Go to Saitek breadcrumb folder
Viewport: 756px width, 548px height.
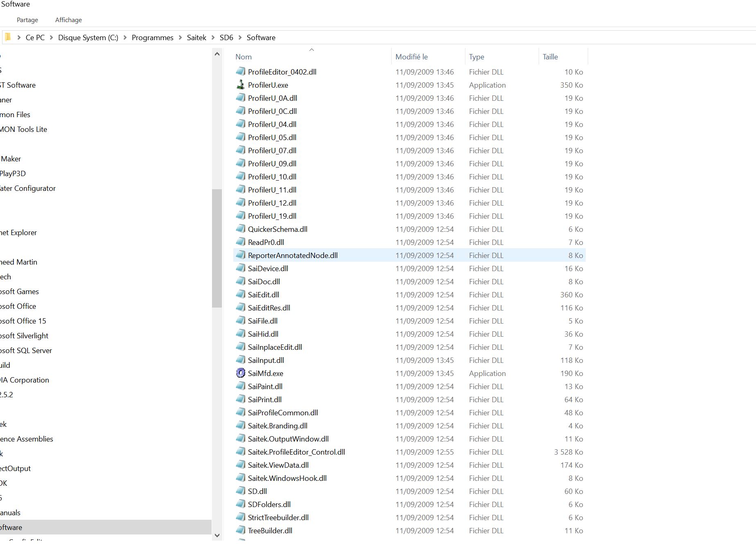196,38
